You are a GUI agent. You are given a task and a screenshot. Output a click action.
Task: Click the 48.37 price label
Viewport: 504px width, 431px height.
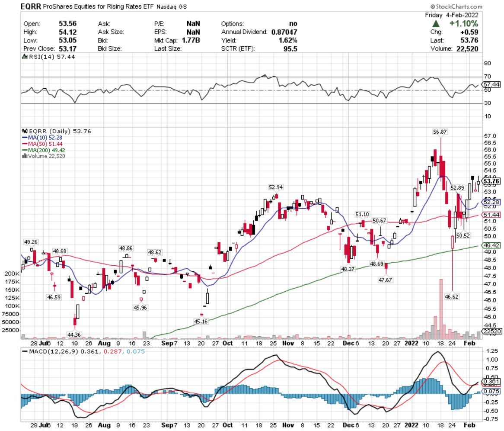[348, 269]
